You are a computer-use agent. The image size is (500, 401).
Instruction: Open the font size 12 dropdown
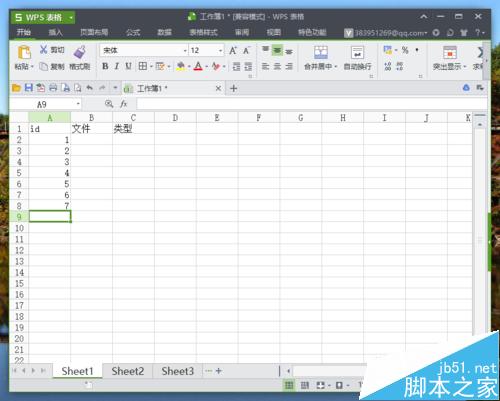(220, 51)
